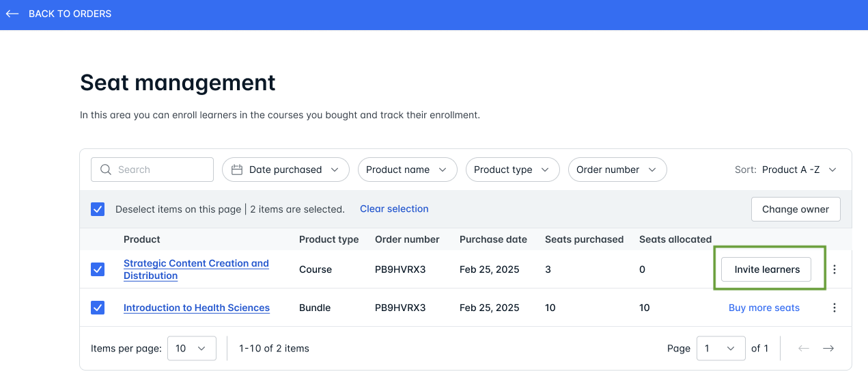Click '2 items are selected' text
The height and width of the screenshot is (389, 868).
297,209
